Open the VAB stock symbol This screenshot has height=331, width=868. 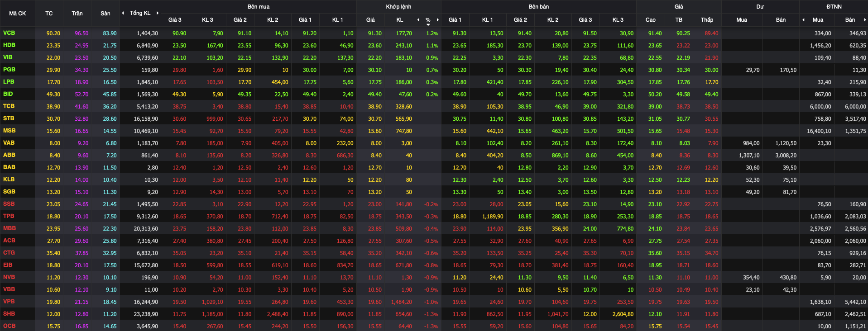pyautogui.click(x=9, y=143)
